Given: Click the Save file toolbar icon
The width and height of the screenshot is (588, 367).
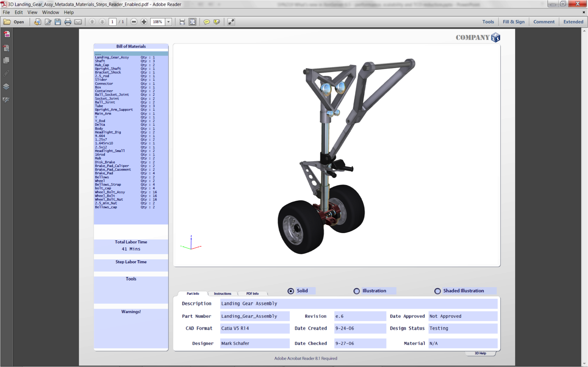Looking at the screenshot, I should tap(58, 22).
